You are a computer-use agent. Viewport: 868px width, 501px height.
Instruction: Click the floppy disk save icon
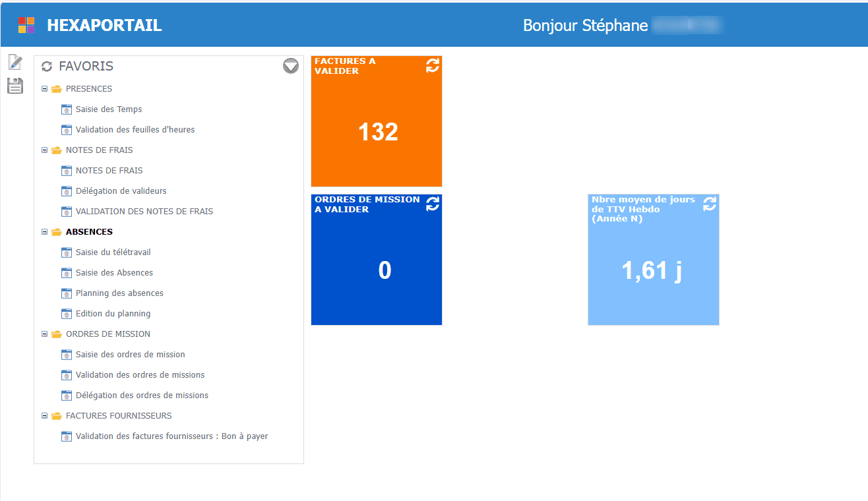point(15,86)
